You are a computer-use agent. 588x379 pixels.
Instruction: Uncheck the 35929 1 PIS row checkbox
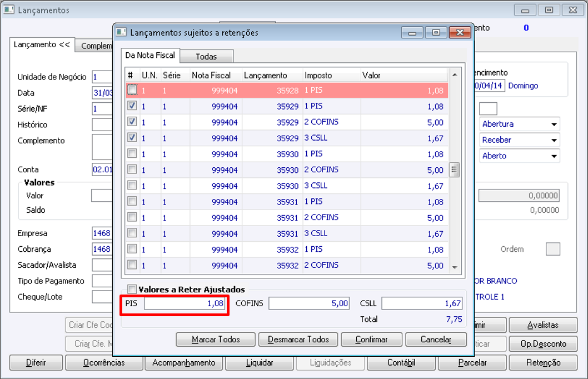click(x=132, y=106)
